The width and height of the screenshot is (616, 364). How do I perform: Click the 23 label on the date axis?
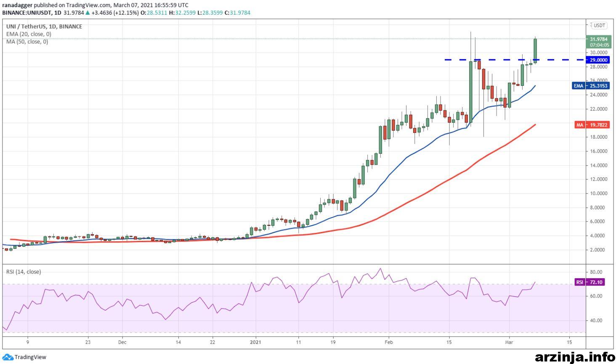(88, 342)
